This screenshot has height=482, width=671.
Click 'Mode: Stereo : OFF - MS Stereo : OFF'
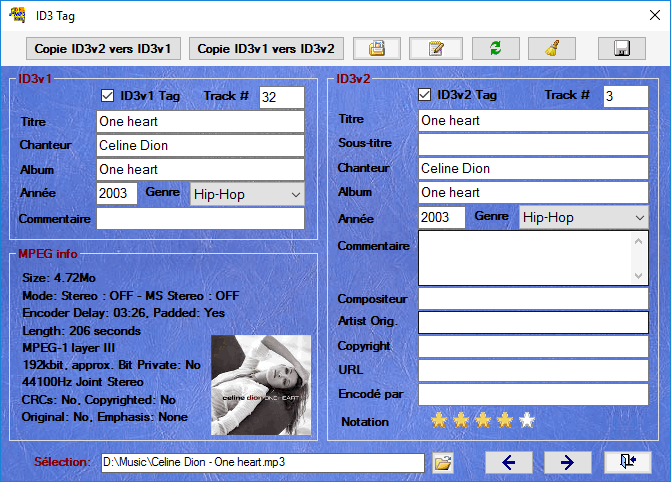pyautogui.click(x=131, y=296)
